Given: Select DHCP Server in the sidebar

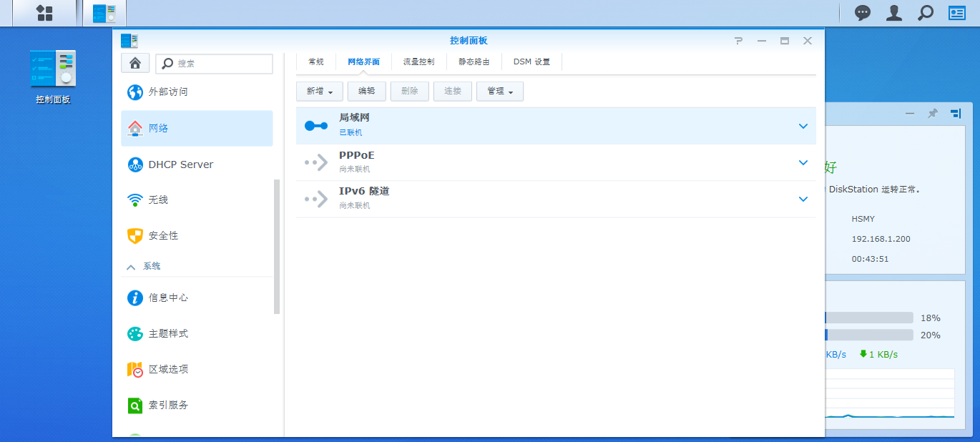Looking at the screenshot, I should [x=180, y=164].
